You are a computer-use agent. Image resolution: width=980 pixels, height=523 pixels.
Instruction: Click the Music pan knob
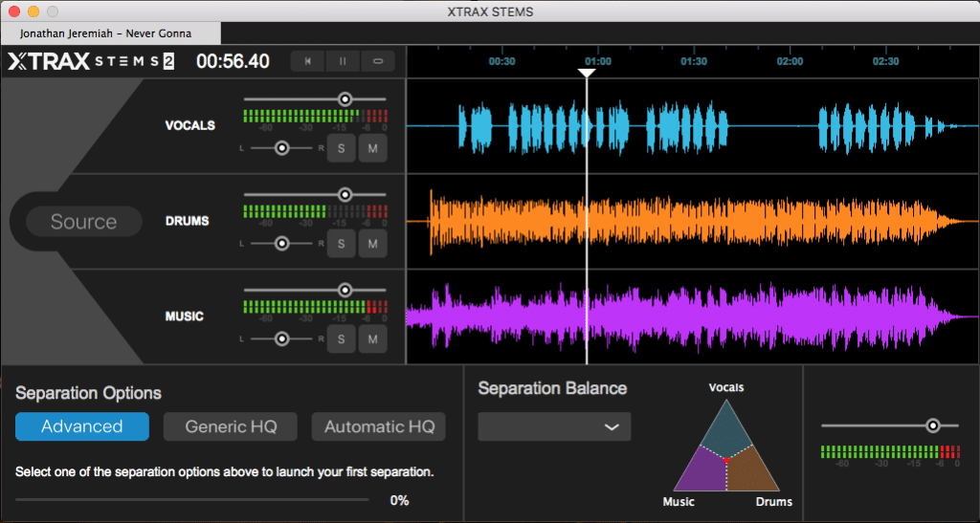(x=282, y=338)
